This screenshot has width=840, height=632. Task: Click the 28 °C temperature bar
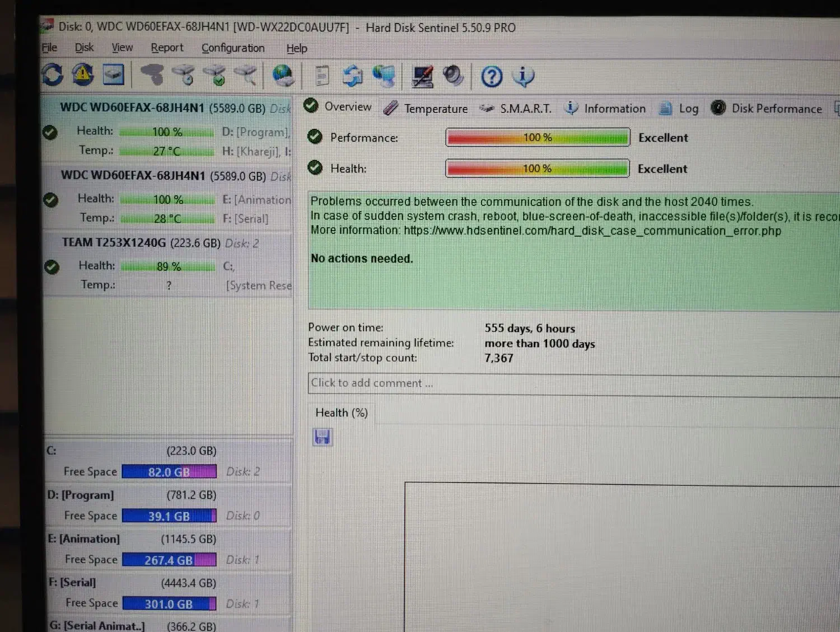[167, 218]
